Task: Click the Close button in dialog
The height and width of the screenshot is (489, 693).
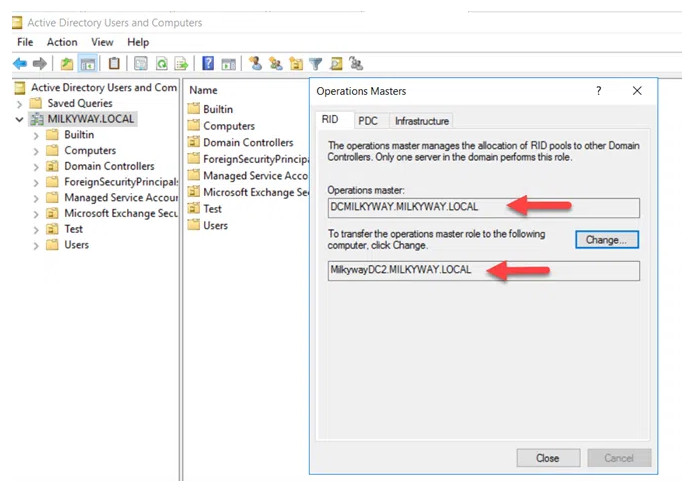Action: pyautogui.click(x=547, y=458)
